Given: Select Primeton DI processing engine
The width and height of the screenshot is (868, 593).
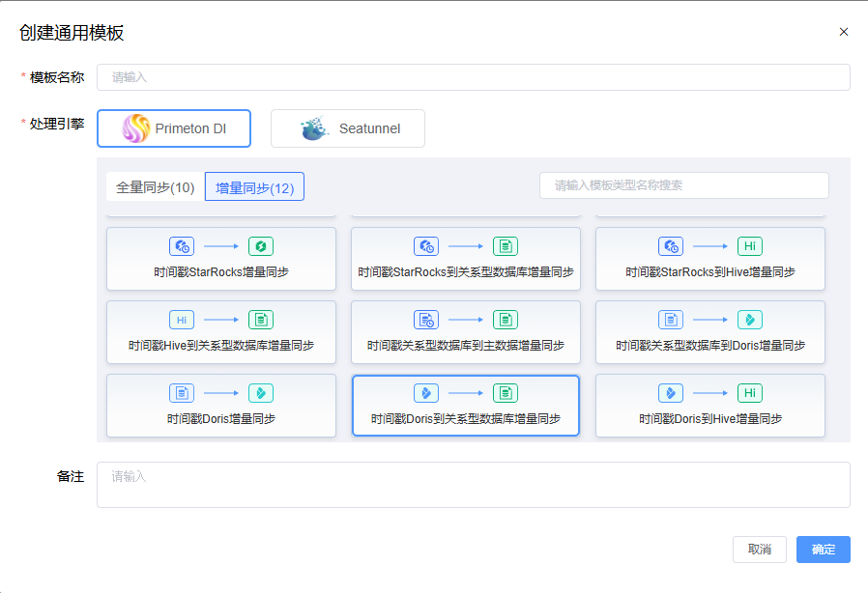Looking at the screenshot, I should (x=174, y=128).
